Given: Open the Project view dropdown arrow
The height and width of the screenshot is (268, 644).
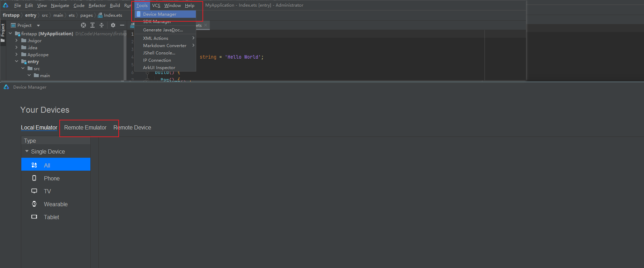Looking at the screenshot, I should click(38, 25).
